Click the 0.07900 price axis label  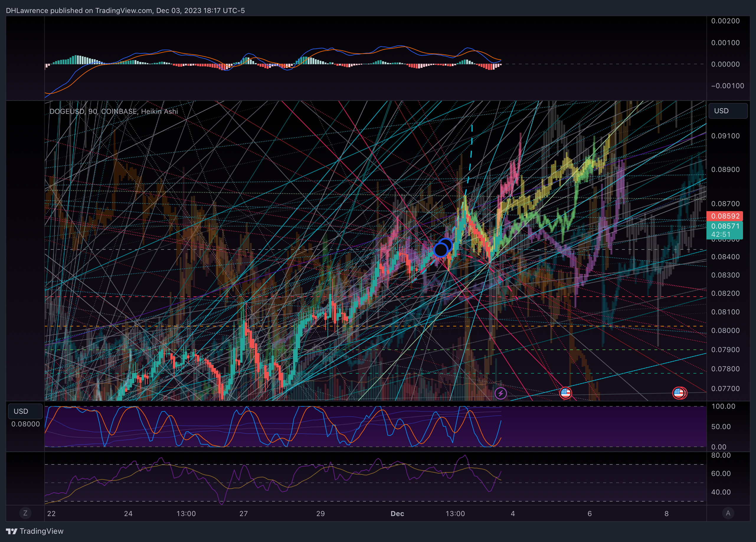(x=725, y=349)
